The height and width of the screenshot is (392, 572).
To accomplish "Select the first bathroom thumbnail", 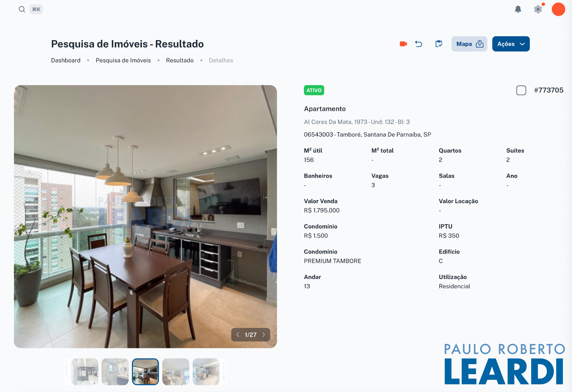I will click(x=85, y=372).
